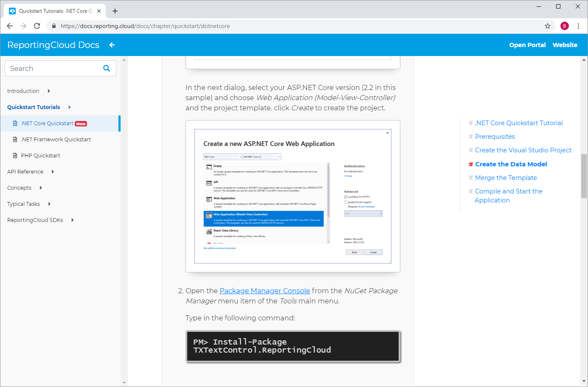Expand the Concepts section
The image size is (588, 387).
(x=41, y=188)
